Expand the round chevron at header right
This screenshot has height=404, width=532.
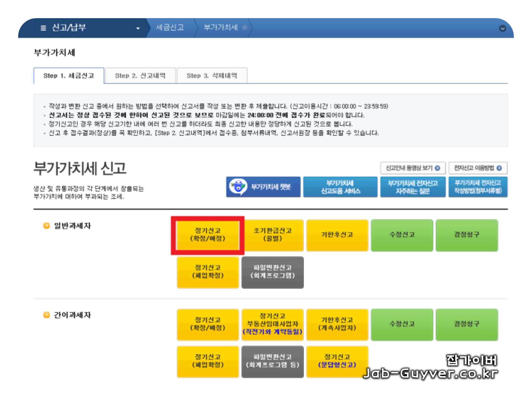pyautogui.click(x=502, y=28)
